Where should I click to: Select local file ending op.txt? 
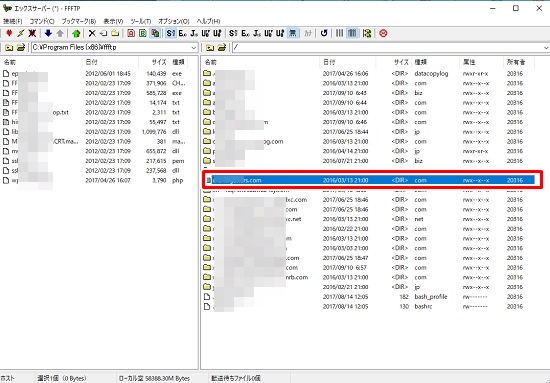[x=95, y=113]
